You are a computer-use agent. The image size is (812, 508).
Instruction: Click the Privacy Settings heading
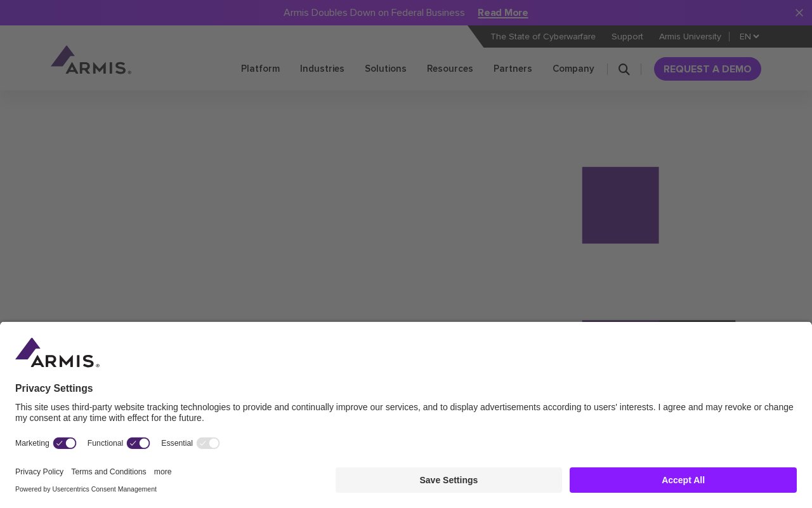(x=54, y=389)
